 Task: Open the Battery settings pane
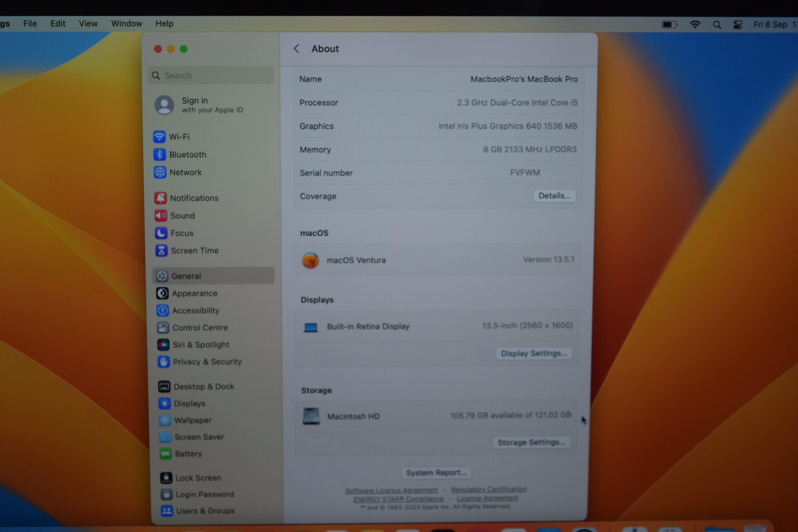188,454
